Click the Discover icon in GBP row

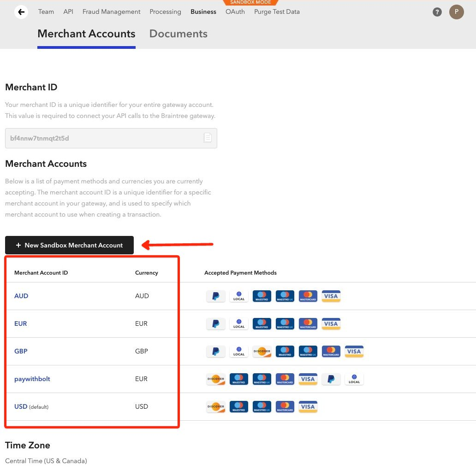(262, 351)
